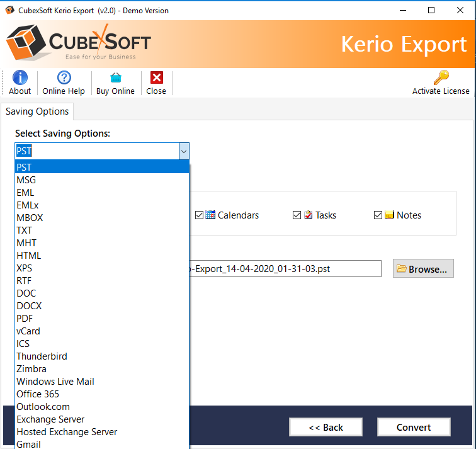Open Online Help question mark icon

tap(64, 77)
